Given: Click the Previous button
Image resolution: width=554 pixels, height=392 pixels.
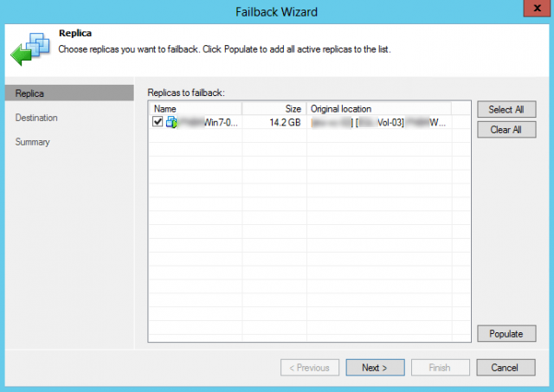Looking at the screenshot, I should (310, 368).
